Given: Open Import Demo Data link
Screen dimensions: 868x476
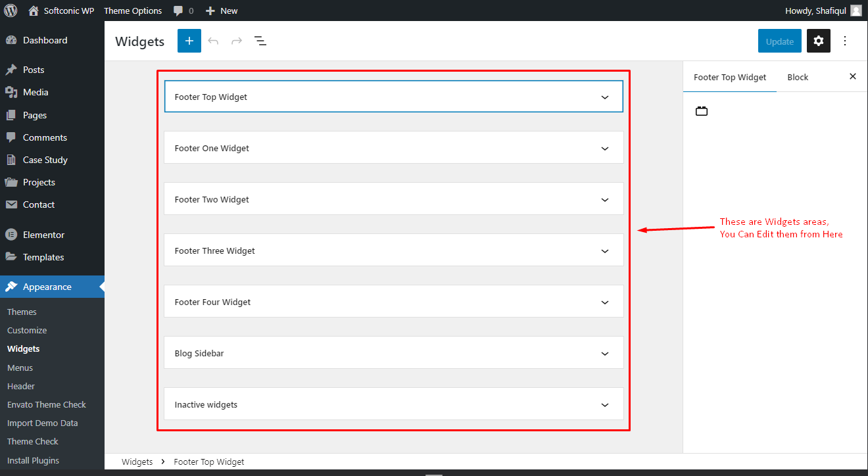Looking at the screenshot, I should point(42,423).
